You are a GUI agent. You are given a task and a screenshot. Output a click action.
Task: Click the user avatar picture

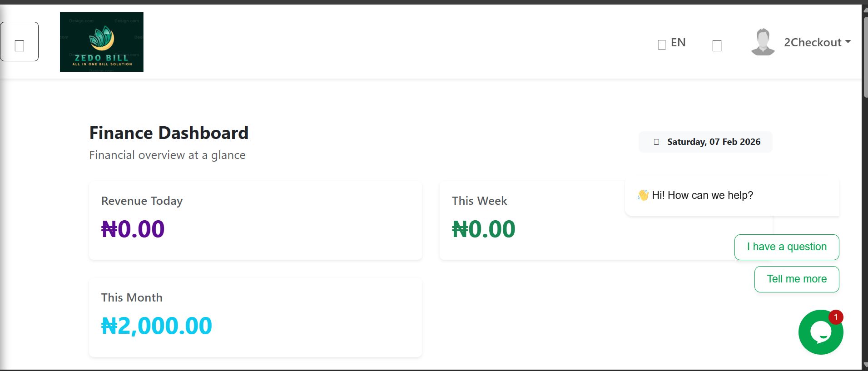click(763, 42)
